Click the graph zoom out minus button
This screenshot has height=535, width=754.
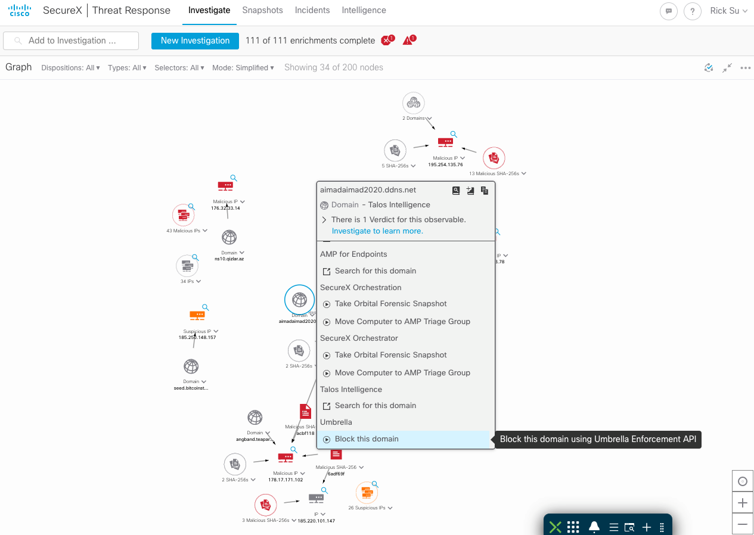pos(742,524)
